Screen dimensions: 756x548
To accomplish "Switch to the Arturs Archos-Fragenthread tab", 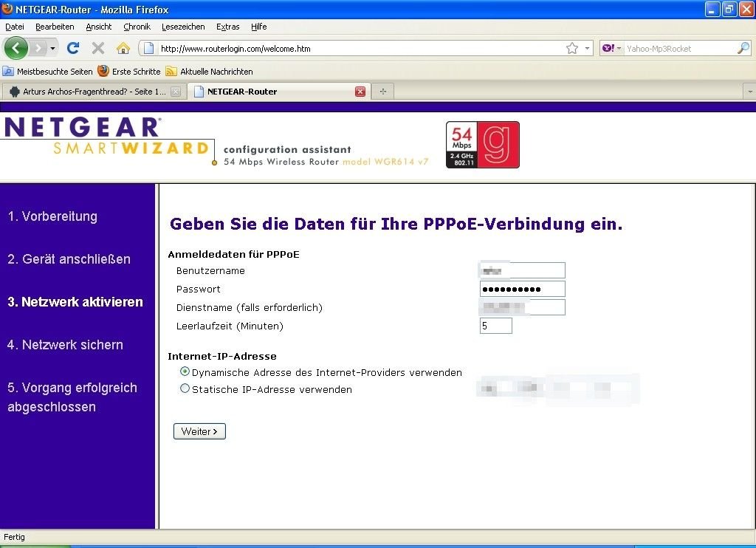I will click(93, 91).
